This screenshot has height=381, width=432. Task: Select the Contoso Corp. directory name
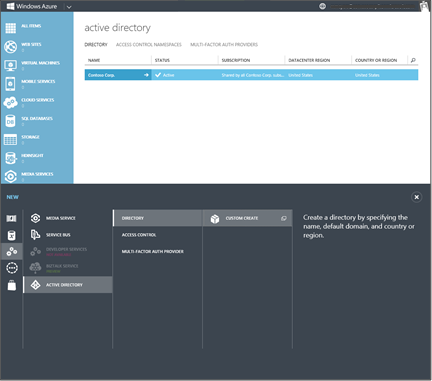click(101, 75)
